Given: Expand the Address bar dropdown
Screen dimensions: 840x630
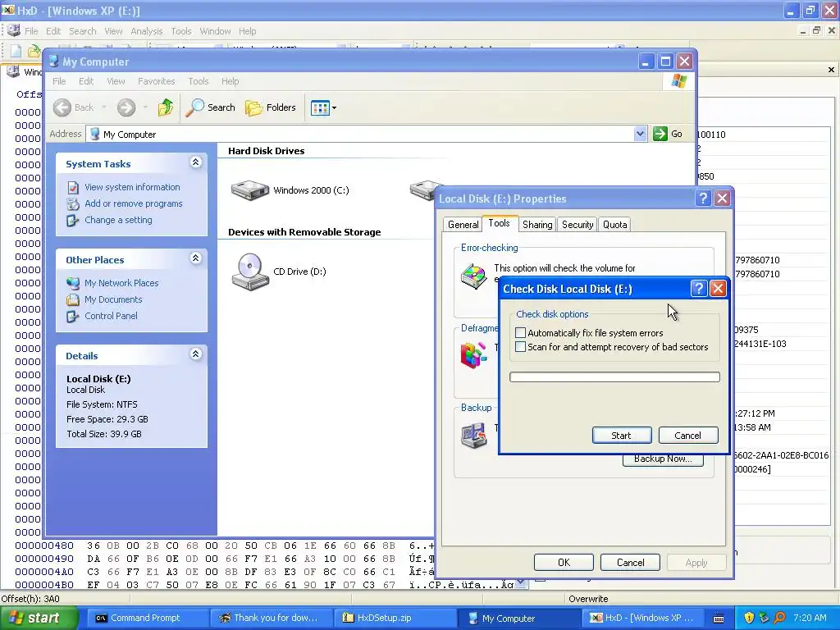Looking at the screenshot, I should coord(640,134).
